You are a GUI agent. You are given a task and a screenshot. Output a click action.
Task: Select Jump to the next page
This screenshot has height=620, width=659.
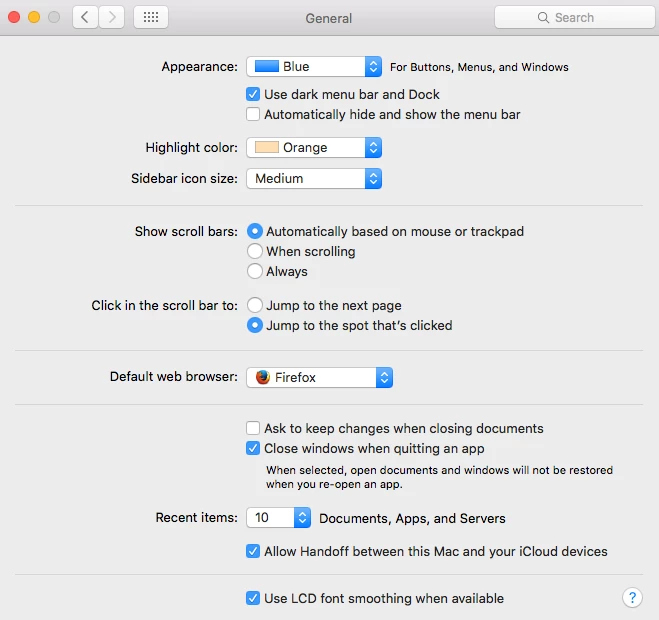(255, 305)
